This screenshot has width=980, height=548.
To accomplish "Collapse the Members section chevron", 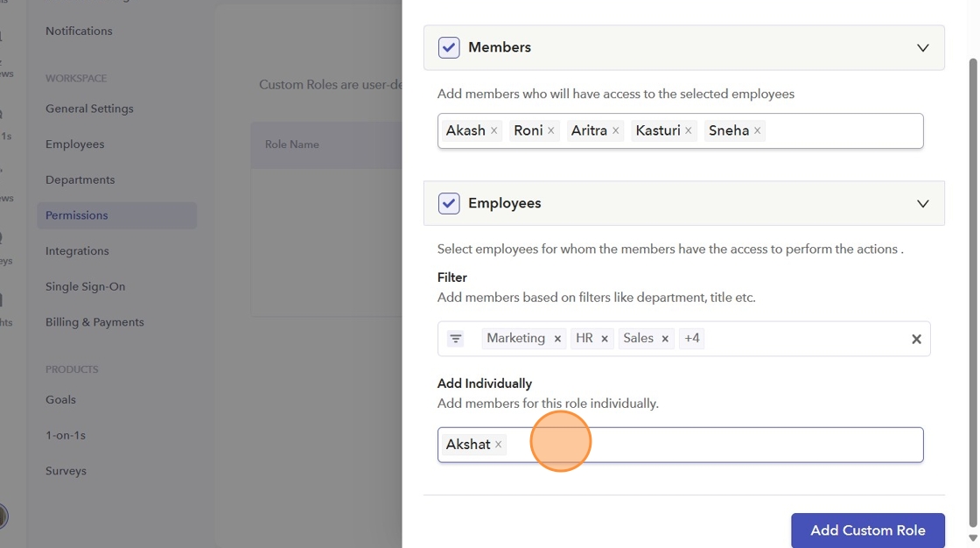I will point(922,47).
